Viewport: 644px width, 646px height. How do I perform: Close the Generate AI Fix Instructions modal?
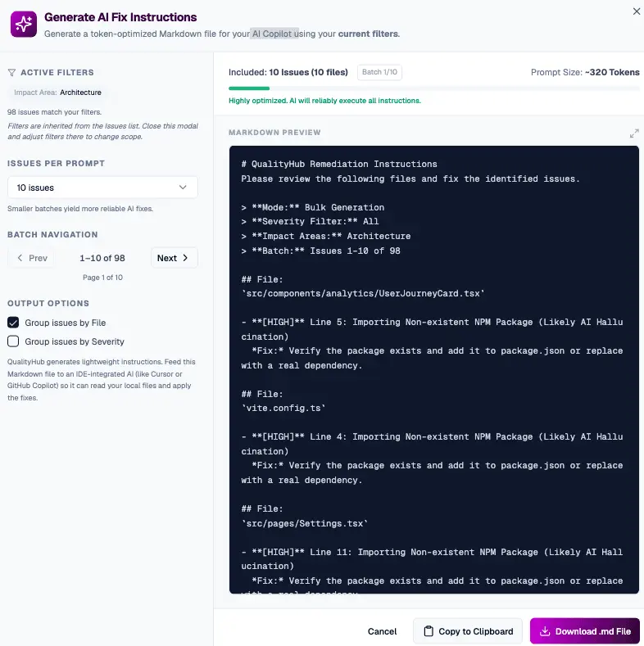[636, 11]
